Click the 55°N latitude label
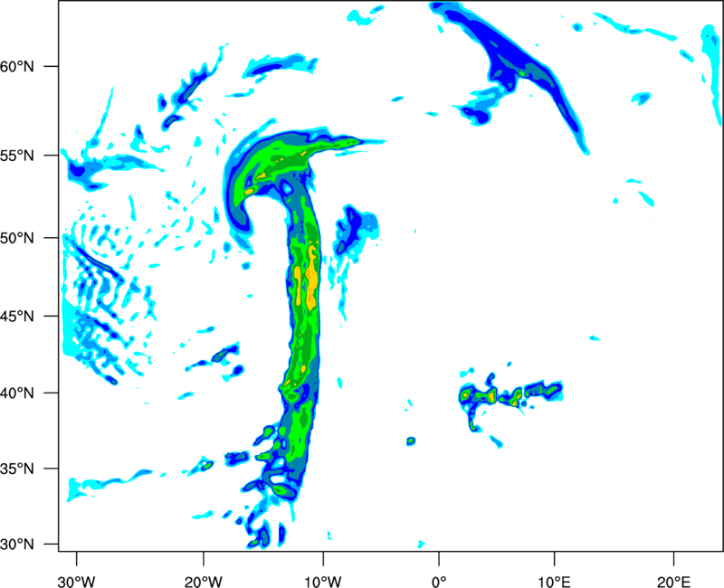Viewport: 724px width, 588px height. coord(17,156)
